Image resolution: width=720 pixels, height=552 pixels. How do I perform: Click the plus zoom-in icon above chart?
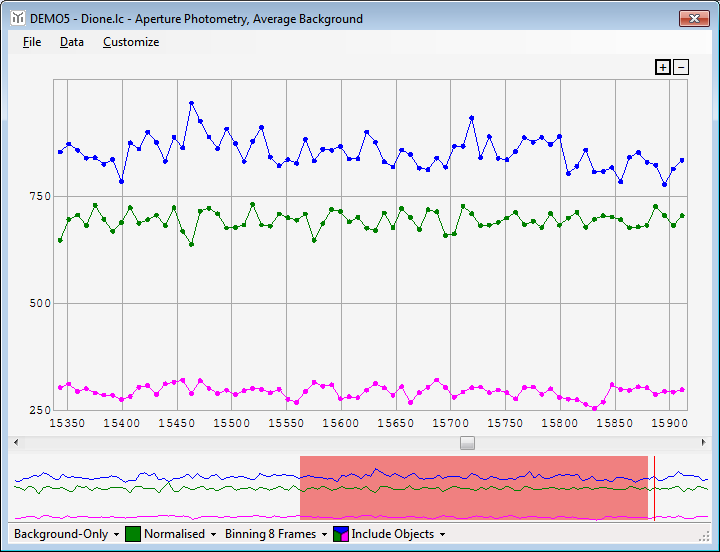[x=662, y=67]
